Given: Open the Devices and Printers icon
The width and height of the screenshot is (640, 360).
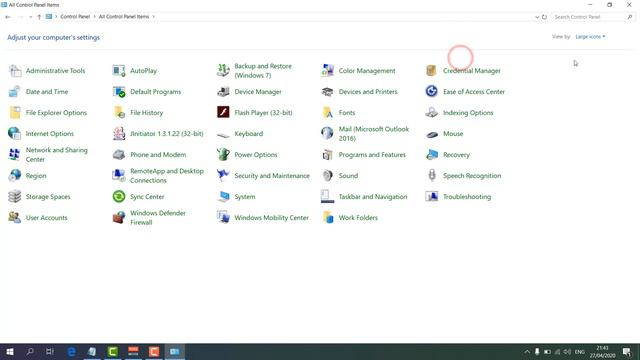Looking at the screenshot, I should point(327,91).
